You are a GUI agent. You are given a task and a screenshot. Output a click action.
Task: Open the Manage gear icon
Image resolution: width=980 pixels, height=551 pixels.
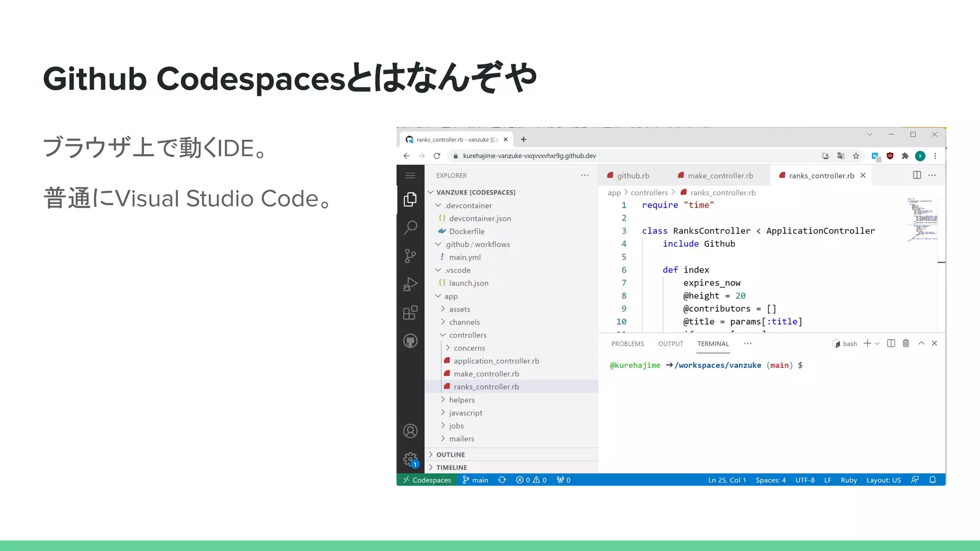410,460
